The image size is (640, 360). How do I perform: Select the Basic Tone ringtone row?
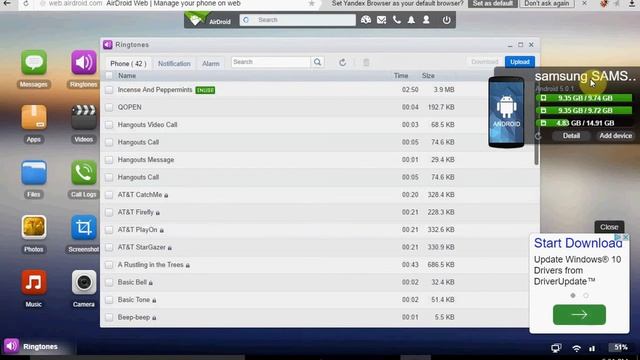point(319,300)
